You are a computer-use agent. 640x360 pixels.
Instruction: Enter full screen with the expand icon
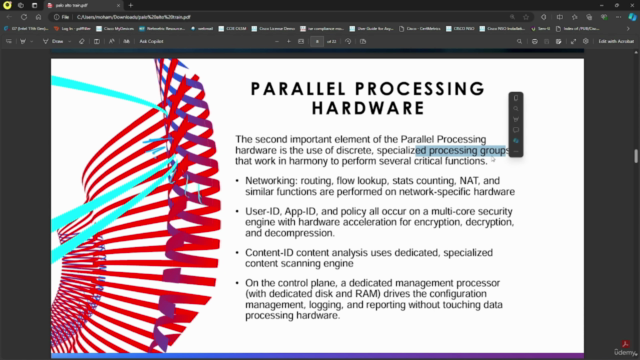coord(573,41)
